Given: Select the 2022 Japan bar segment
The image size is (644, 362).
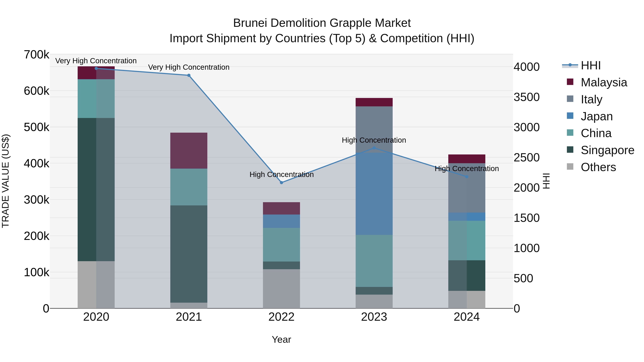Looking at the screenshot, I should (x=282, y=221).
